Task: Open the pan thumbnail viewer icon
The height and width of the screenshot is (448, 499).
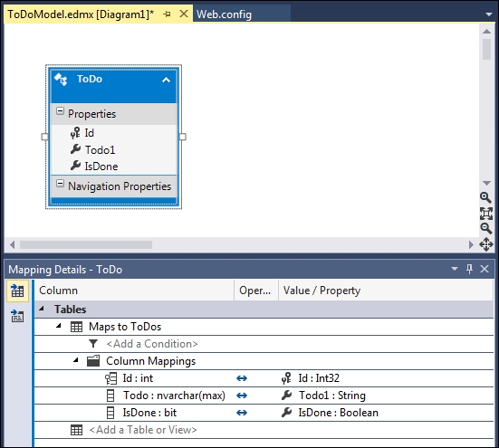Action: tap(486, 244)
